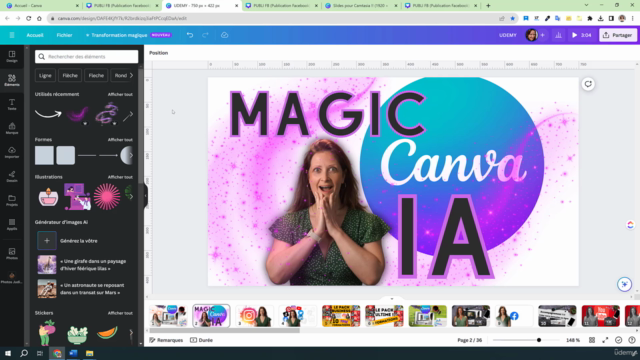Open File Explorer from taskbar

coord(89,353)
